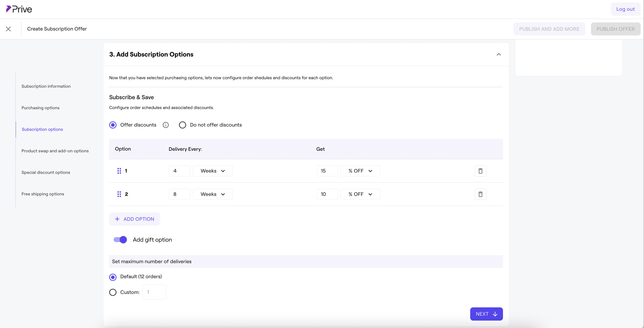
Task: Collapse the Add Subscription Options section
Action: 498,55
